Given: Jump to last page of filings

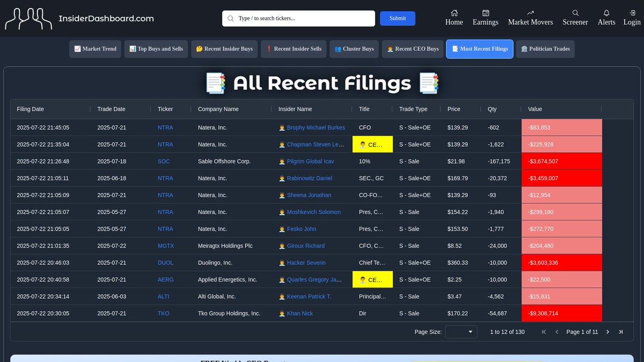Looking at the screenshot, I should click(621, 332).
